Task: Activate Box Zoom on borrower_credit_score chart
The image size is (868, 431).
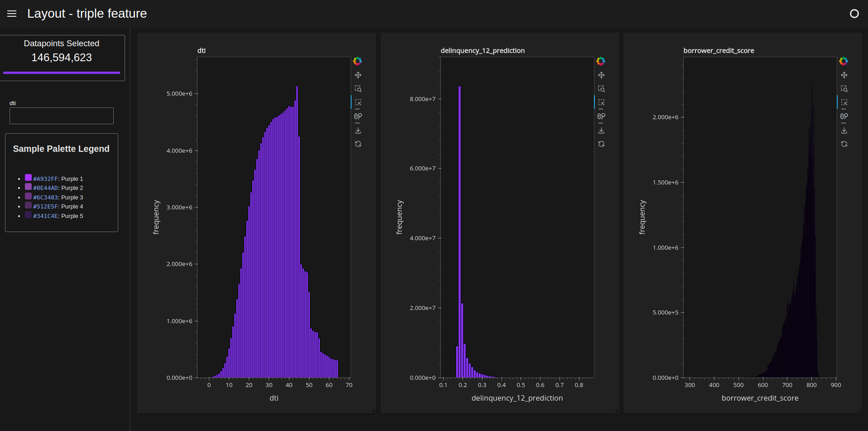Action: click(x=844, y=89)
